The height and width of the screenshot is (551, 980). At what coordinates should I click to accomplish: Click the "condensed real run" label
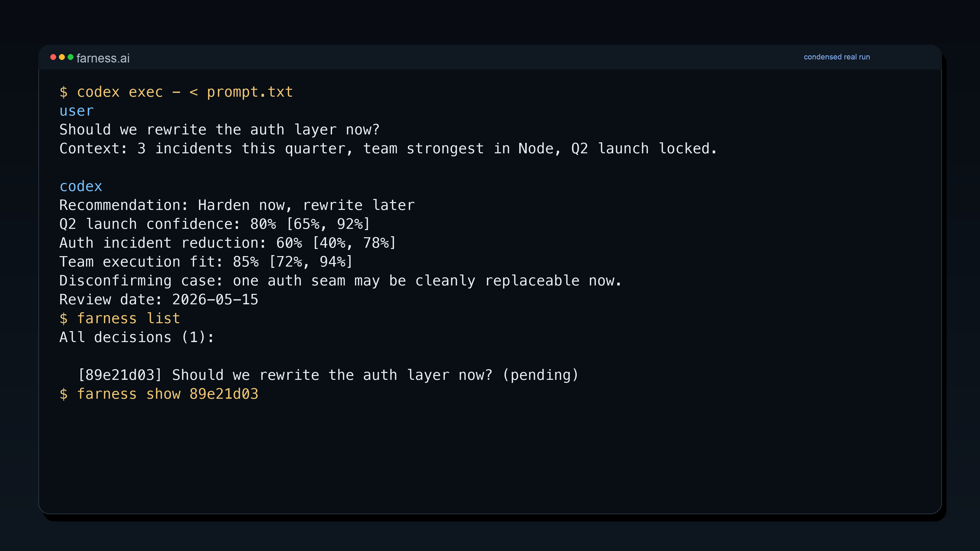pyautogui.click(x=837, y=57)
